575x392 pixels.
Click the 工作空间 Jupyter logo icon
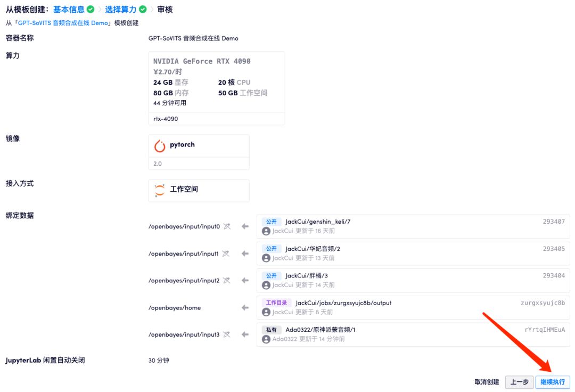point(160,190)
